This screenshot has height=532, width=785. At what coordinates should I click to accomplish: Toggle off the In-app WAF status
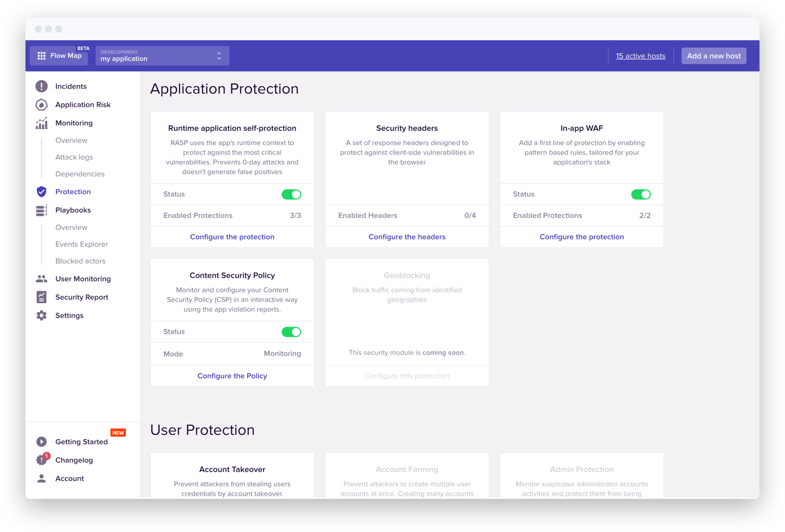[641, 194]
